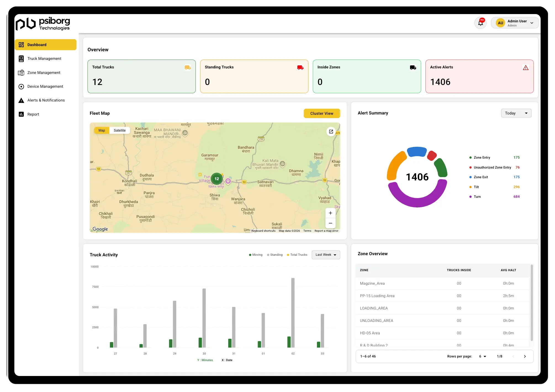The image size is (555, 392).
Task: Toggle Turn legend item
Action: (475, 197)
